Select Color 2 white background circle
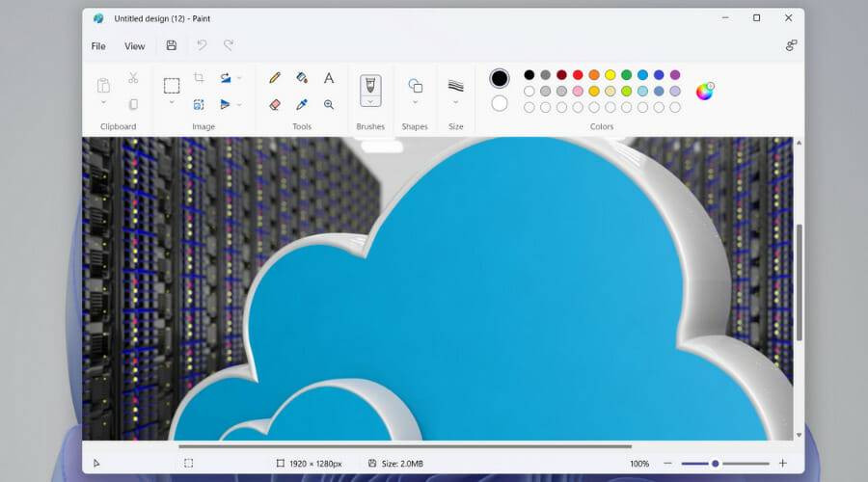This screenshot has height=482, width=868. [500, 103]
